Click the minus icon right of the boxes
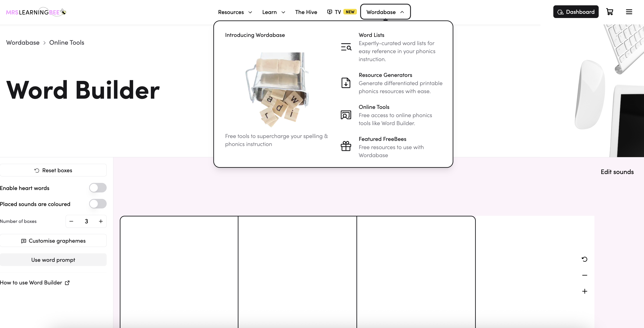Viewport: 644px width, 328px height. (x=584, y=275)
